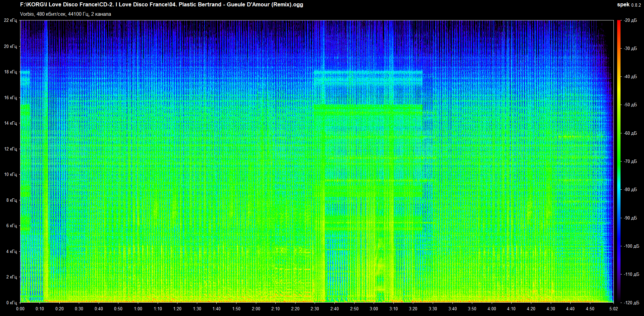Viewport: 644px width, 316px height.
Task: Click the -20 дБ level on the scale
Action: tap(630, 20)
